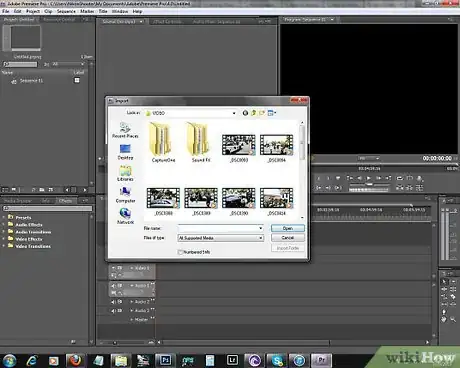Tick the Numbered Stills checkbox
Viewport: 460px width, 368px height.
coord(180,252)
